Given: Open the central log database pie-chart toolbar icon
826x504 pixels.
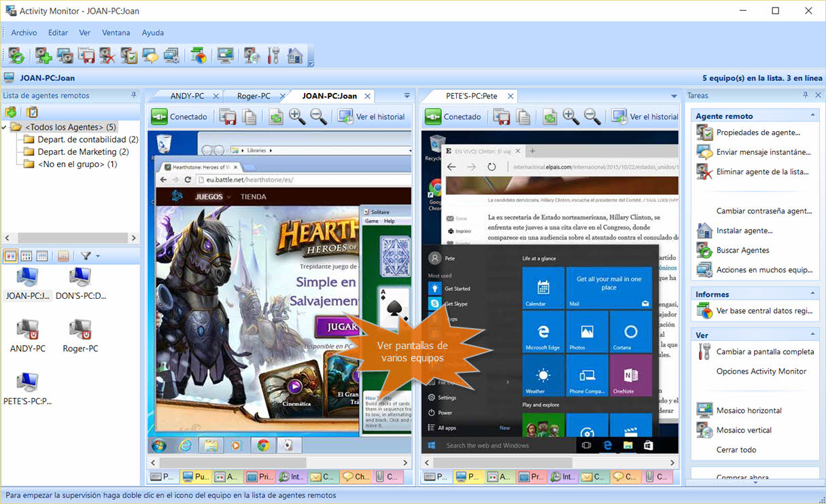Looking at the screenshot, I should 198,55.
